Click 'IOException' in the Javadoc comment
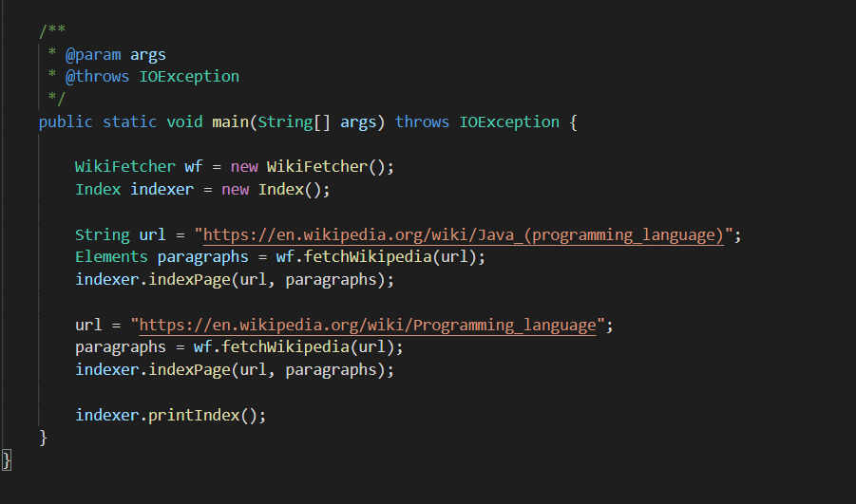Image resolution: width=856 pixels, height=504 pixels. tap(189, 77)
